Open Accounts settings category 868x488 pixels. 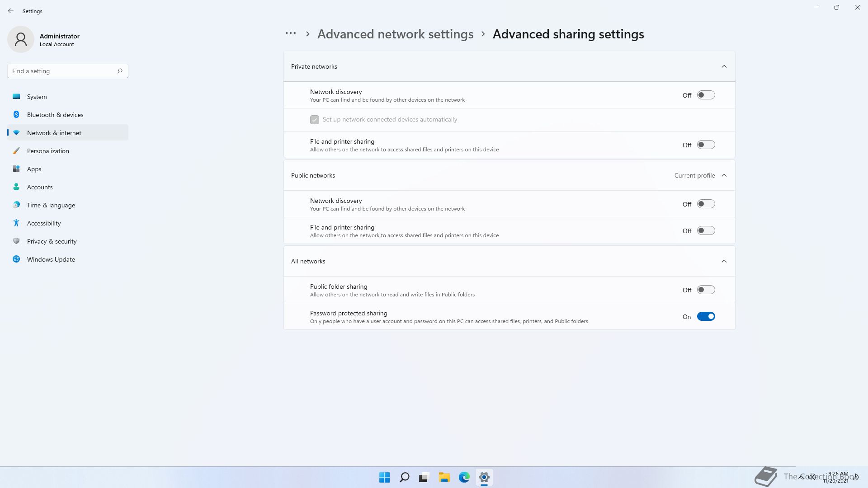click(x=68, y=187)
